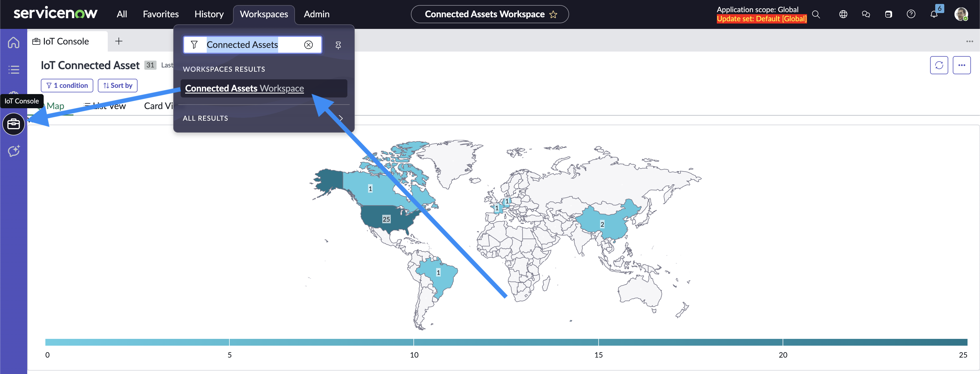Open the Workspaces menu
This screenshot has width=980, height=374.
coord(264,14)
